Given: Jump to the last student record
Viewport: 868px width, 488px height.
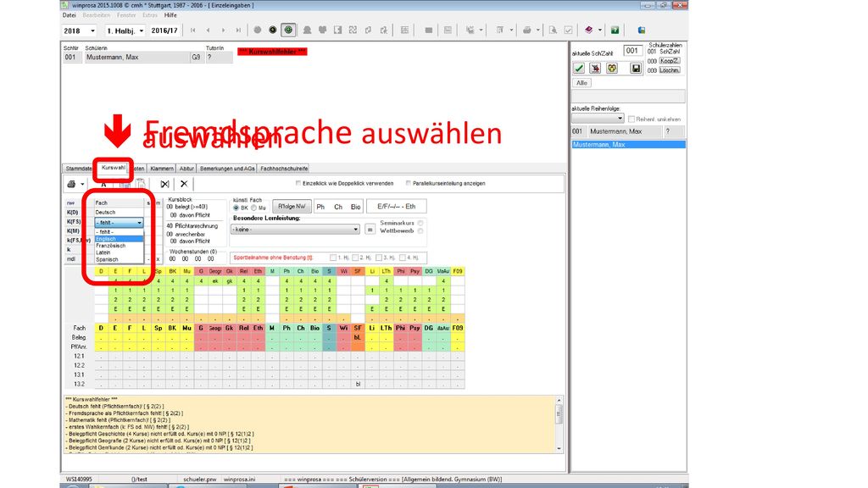Looking at the screenshot, I should (238, 30).
